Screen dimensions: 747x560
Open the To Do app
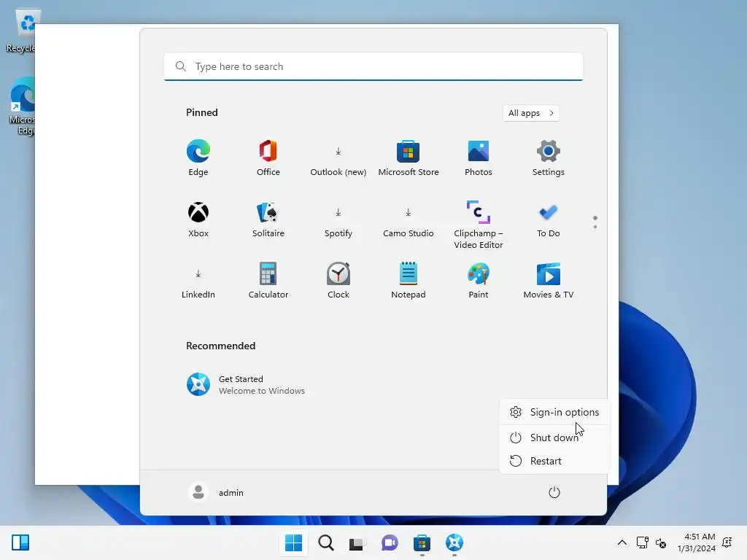point(549,219)
